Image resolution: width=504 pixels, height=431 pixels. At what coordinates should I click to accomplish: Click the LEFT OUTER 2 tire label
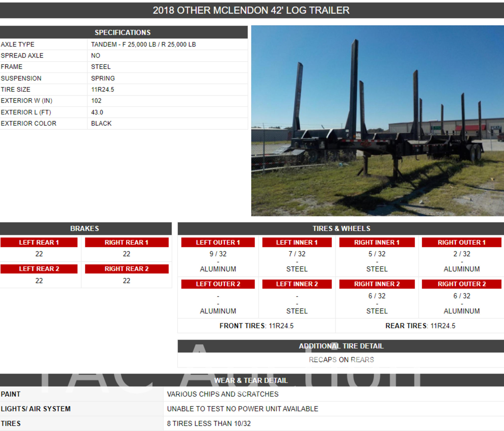coord(218,284)
